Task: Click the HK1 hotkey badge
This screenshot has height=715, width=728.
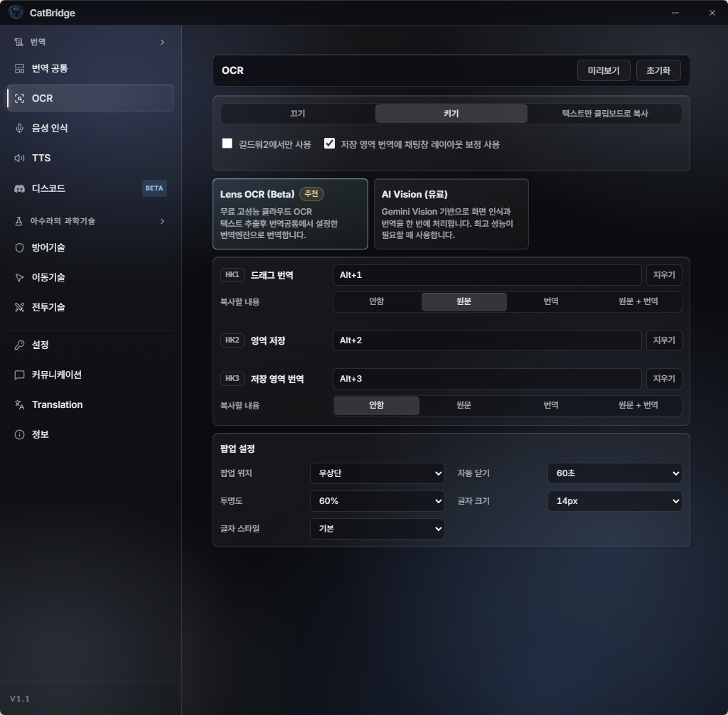Action: 232,275
